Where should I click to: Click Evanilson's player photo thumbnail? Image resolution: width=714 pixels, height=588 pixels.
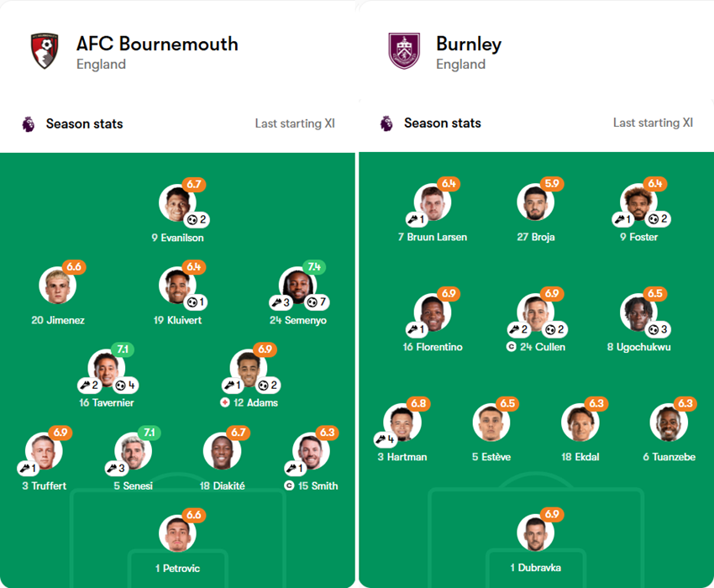point(177,202)
